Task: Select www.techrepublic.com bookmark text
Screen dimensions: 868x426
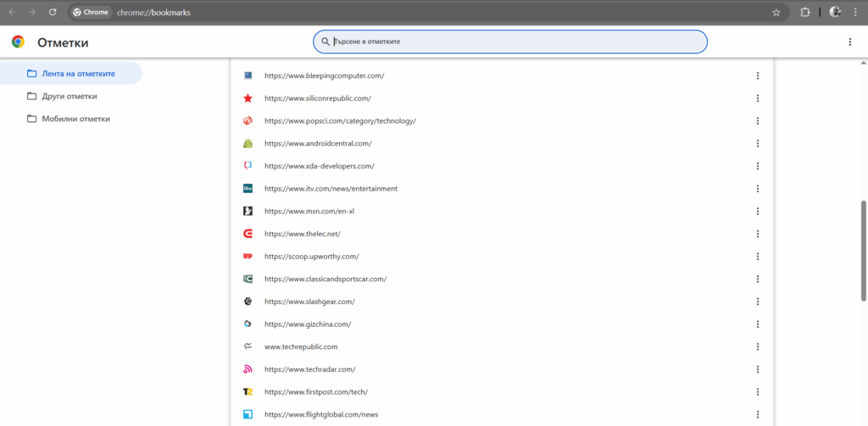Action: click(x=301, y=347)
